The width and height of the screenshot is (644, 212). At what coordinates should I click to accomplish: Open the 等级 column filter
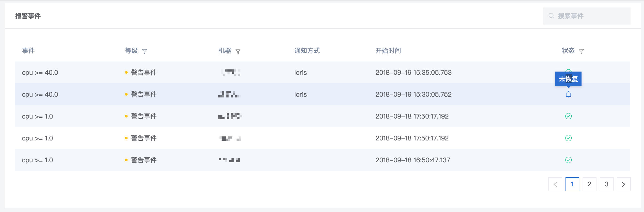144,52
